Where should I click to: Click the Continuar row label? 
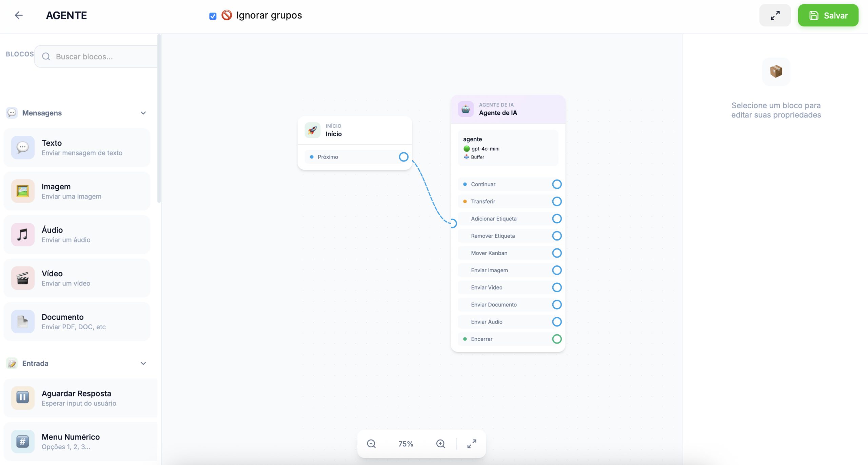click(483, 184)
